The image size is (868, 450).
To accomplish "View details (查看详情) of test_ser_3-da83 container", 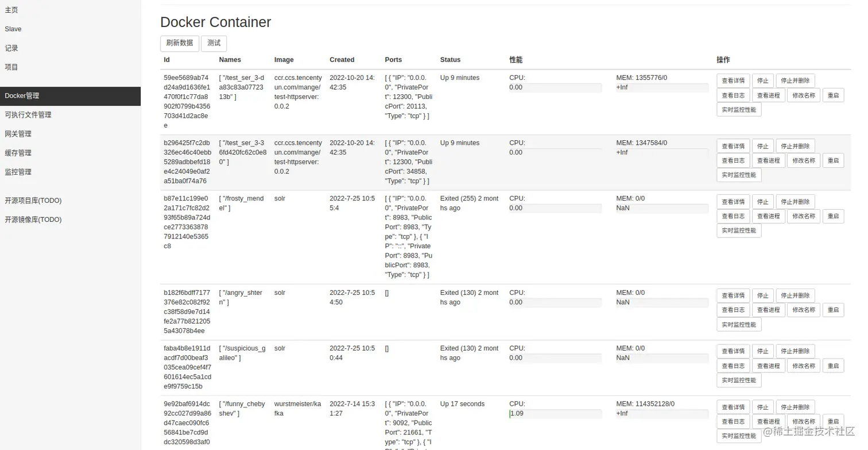I will click(733, 81).
